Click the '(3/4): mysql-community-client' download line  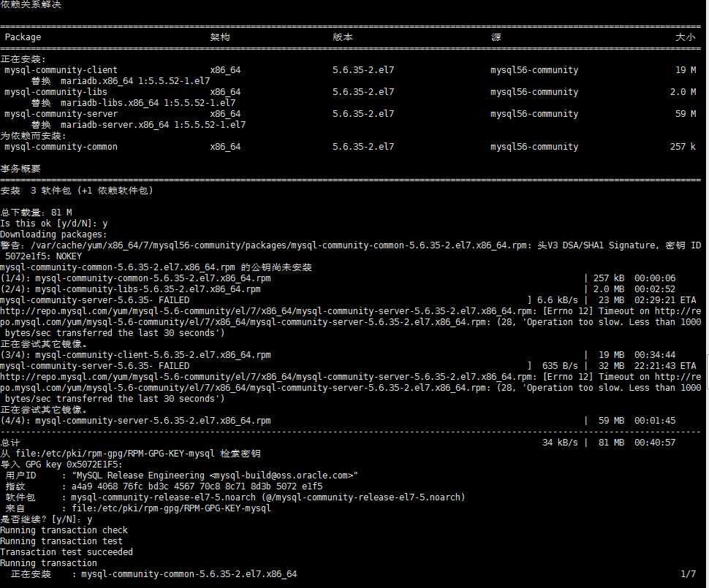pyautogui.click(x=136, y=355)
